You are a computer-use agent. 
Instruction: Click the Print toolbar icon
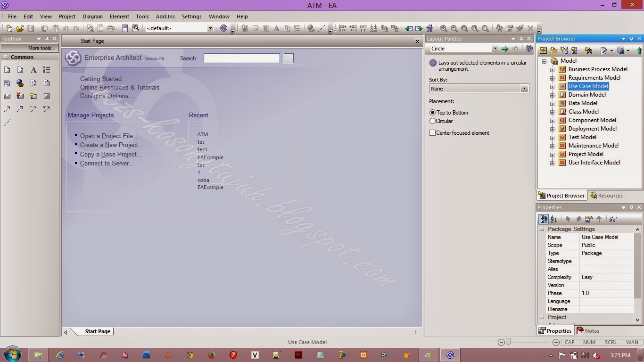point(110,28)
